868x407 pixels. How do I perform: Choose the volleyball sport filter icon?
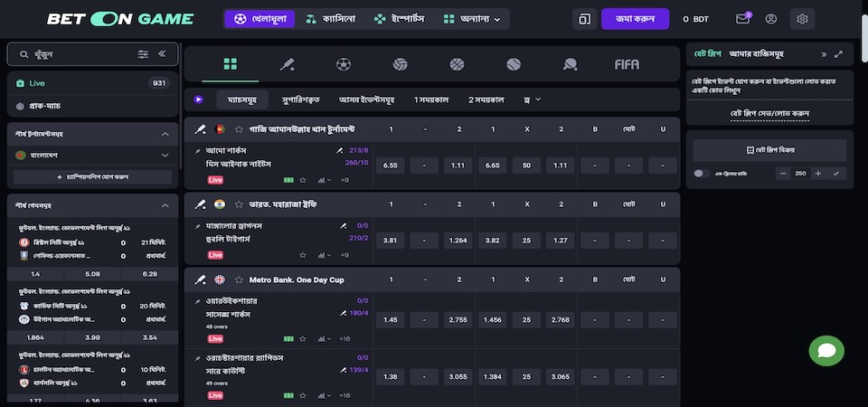pyautogui.click(x=400, y=64)
